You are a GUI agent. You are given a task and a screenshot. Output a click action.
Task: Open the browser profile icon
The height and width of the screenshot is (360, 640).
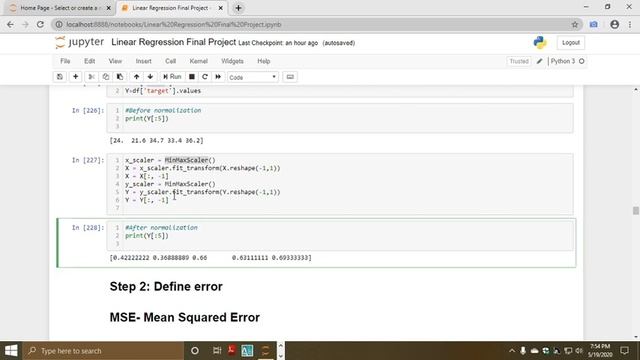click(x=614, y=24)
